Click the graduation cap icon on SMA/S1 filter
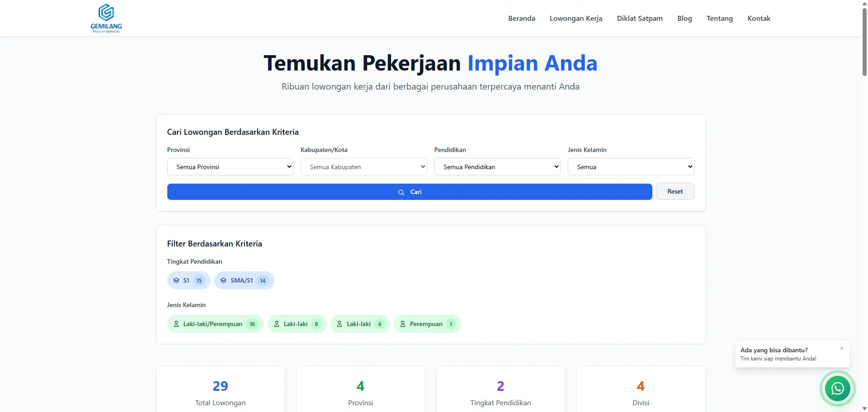 click(x=223, y=280)
